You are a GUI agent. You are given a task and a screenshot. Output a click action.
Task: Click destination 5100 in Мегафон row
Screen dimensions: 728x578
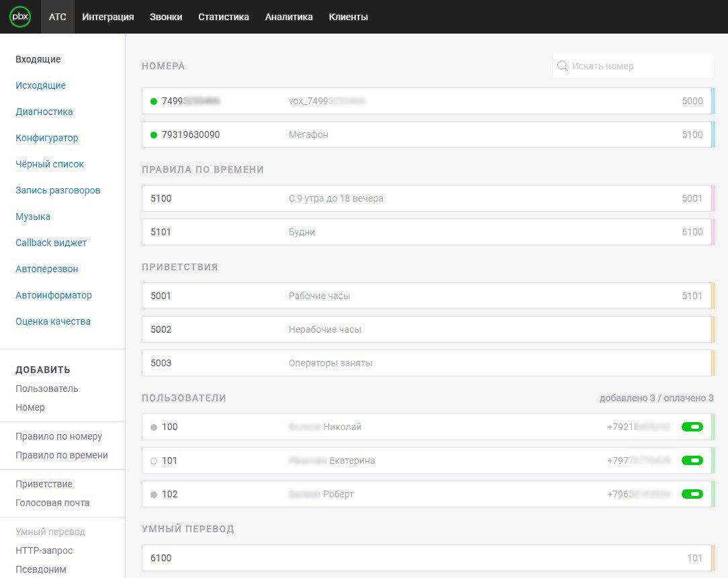[692, 134]
